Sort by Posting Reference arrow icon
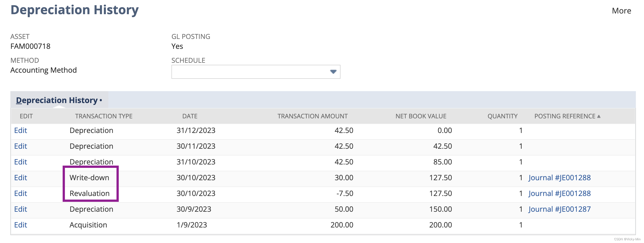The image size is (644, 243). click(599, 116)
